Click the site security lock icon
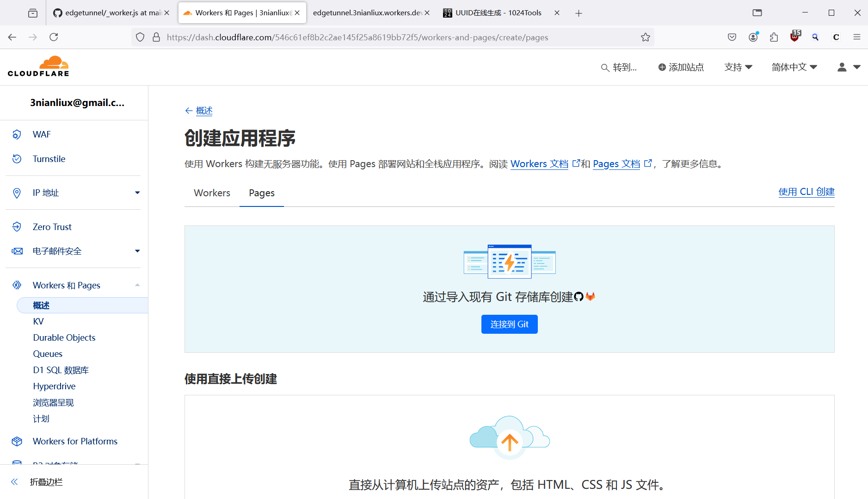Screen dimensions: 868x499 [156, 37]
